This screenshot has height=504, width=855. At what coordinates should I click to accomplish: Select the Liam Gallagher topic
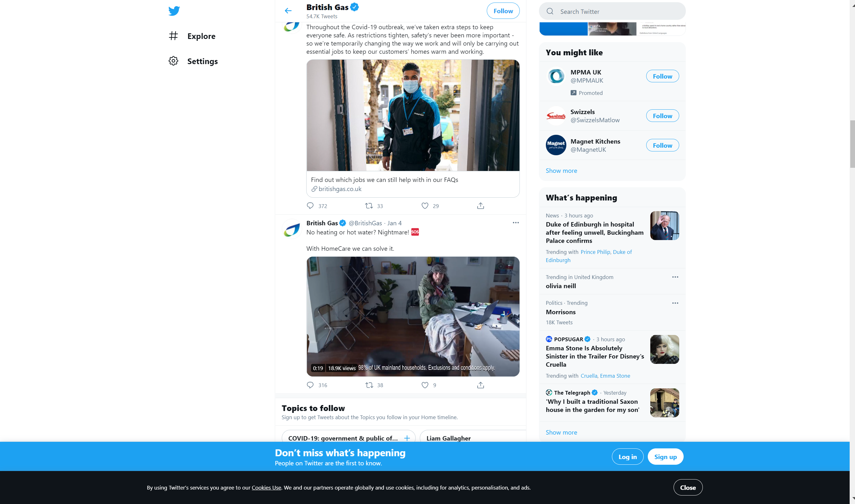tap(473, 436)
